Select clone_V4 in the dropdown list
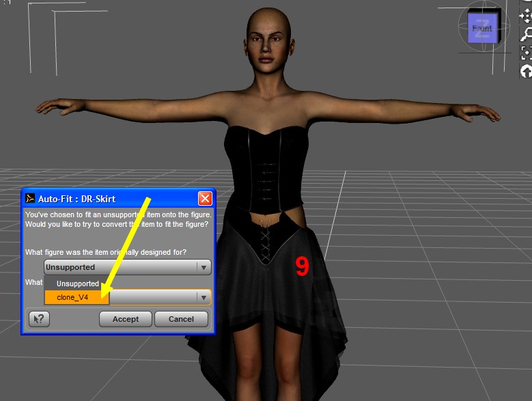The image size is (532, 401). point(77,298)
